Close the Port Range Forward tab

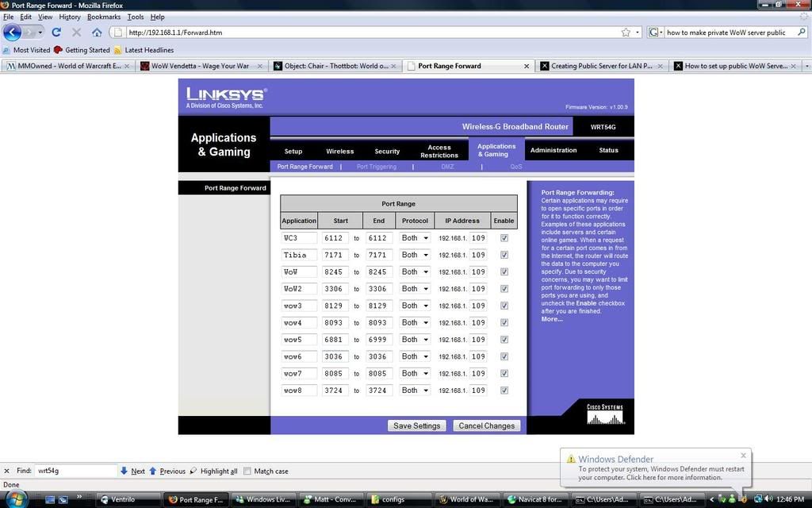(x=527, y=66)
